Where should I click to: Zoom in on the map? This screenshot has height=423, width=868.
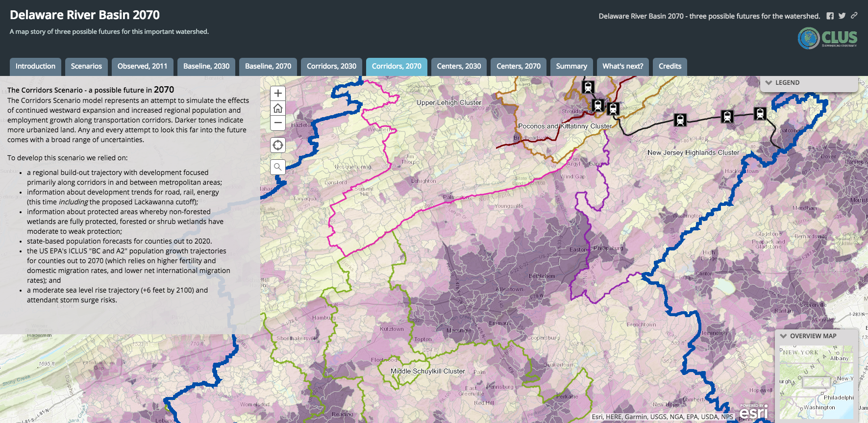pyautogui.click(x=278, y=93)
